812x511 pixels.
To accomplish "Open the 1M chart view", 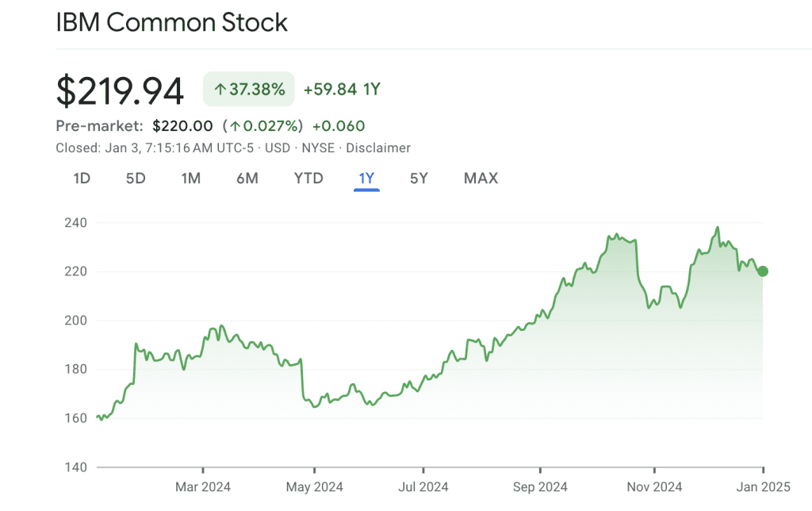I will click(x=190, y=178).
